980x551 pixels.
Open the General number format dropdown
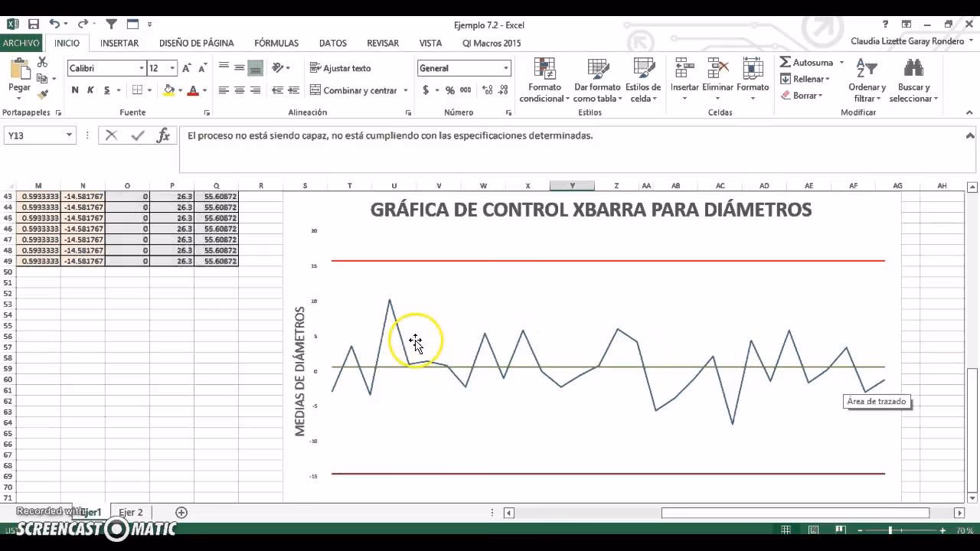coord(505,68)
